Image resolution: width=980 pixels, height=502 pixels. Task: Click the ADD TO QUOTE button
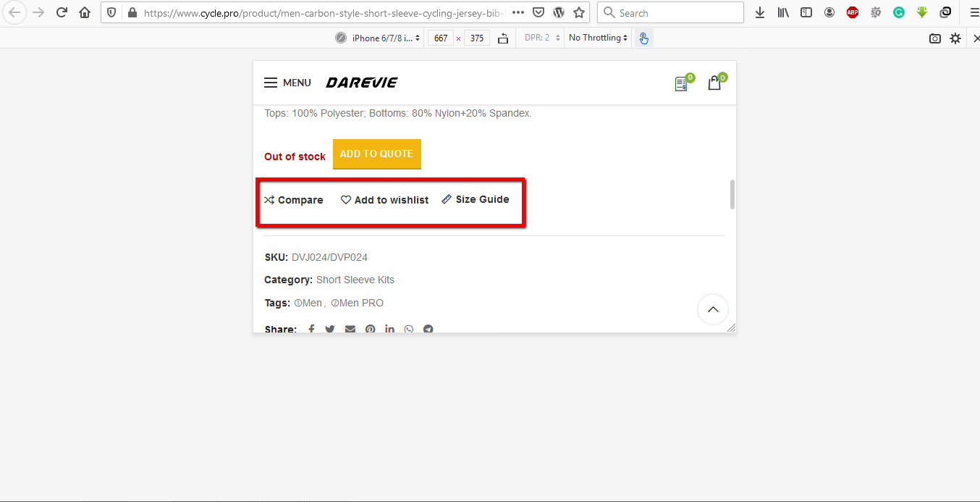[376, 154]
